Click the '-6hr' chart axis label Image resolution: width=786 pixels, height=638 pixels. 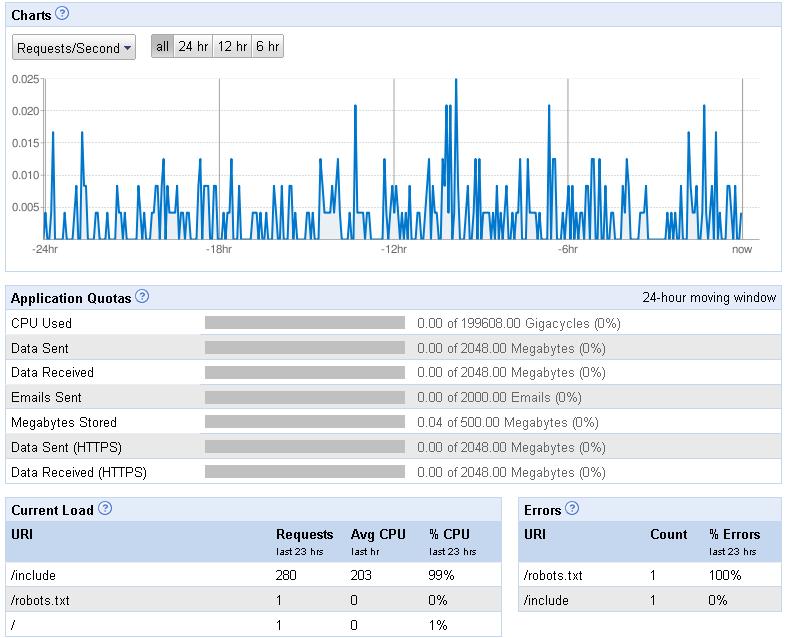pos(568,249)
